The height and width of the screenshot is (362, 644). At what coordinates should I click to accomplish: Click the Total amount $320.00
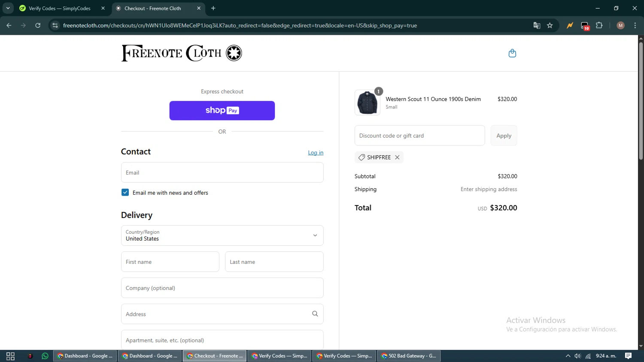click(x=503, y=208)
